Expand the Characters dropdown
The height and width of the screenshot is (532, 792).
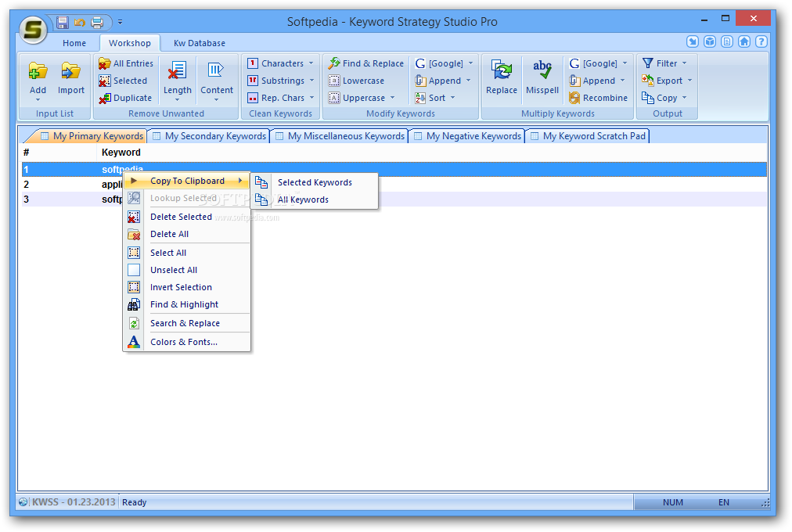click(x=311, y=63)
